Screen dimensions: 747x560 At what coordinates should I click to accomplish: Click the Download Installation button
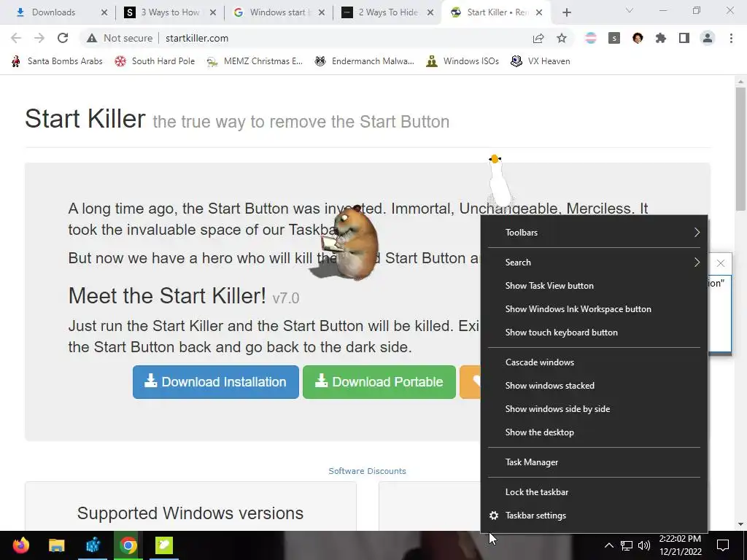tap(216, 382)
